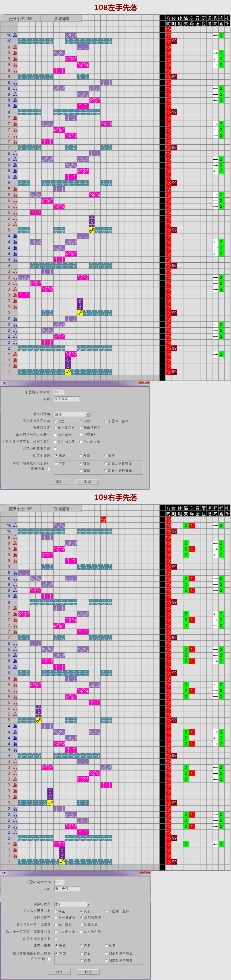Viewport: 231px width, 980px height.
Task: Click 排针 column header of 109 panel
Action: pos(227,511)
